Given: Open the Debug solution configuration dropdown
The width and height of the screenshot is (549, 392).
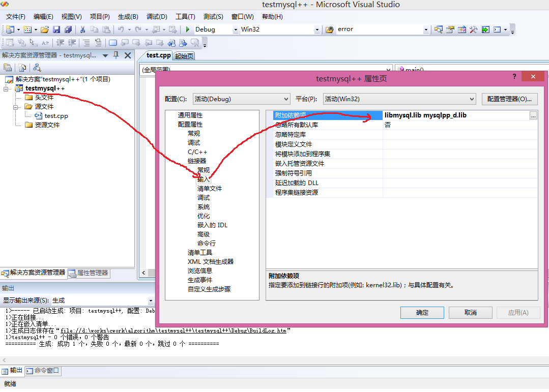Looking at the screenshot, I should pos(236,30).
